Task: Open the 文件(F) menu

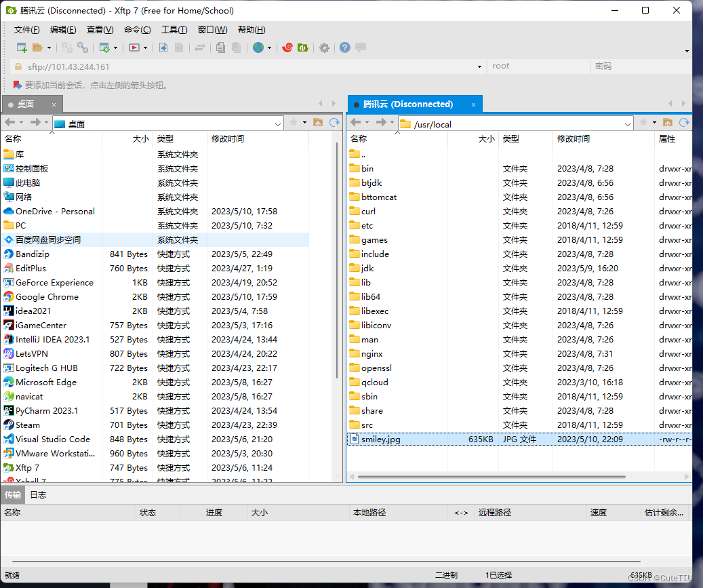Action: click(x=26, y=30)
